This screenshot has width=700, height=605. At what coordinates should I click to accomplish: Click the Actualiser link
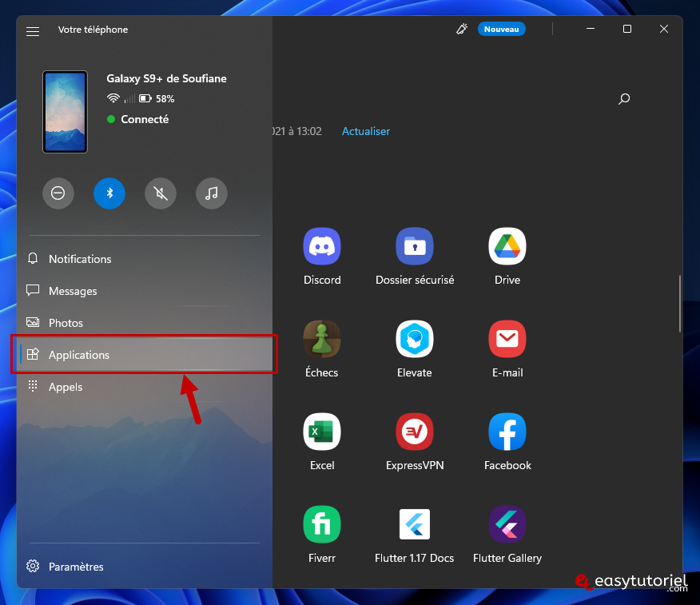[366, 131]
